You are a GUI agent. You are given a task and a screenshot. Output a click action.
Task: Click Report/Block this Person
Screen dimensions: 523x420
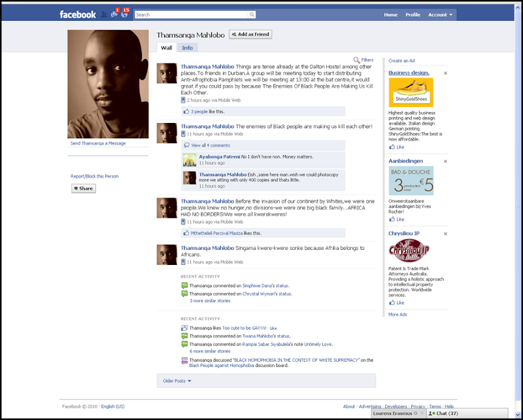pyautogui.click(x=94, y=176)
